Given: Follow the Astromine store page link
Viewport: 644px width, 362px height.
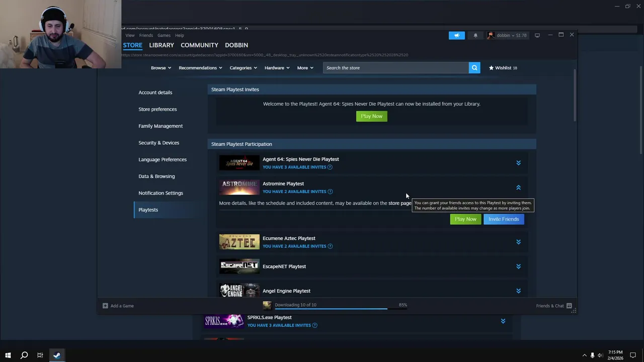Looking at the screenshot, I should coord(399,203).
